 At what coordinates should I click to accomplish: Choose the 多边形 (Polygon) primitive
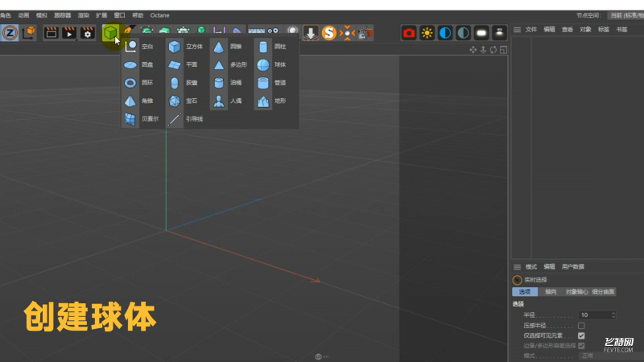(229, 65)
